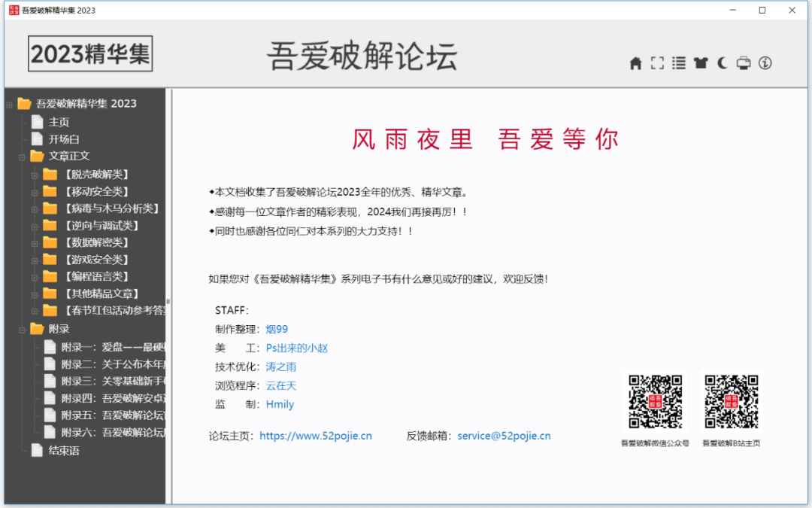This screenshot has width=812, height=508.
Task: Expand the 【病毒与木马分析类】 folder
Action: pyautogui.click(x=35, y=210)
